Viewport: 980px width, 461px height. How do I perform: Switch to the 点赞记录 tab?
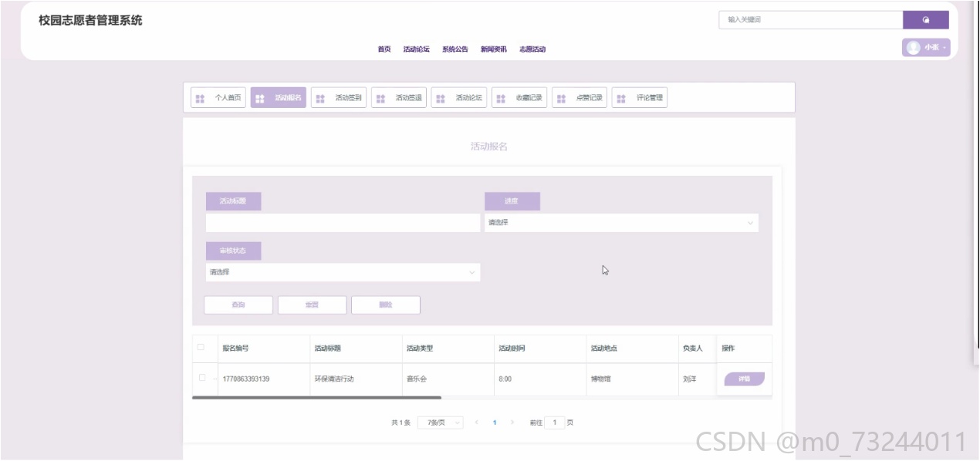tap(580, 98)
